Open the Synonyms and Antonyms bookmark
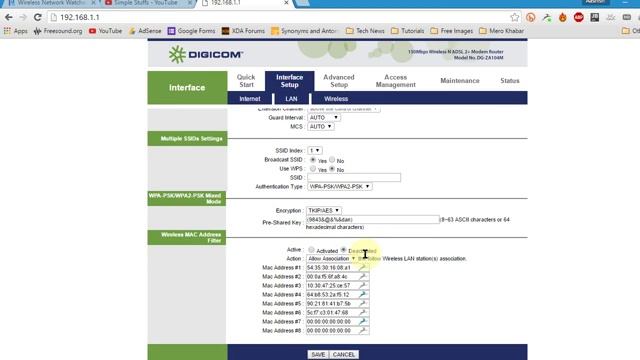The height and width of the screenshot is (360, 640). pyautogui.click(x=304, y=31)
